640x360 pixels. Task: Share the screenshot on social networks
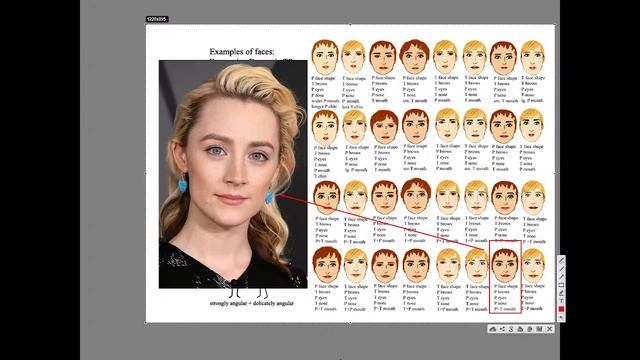point(502,329)
